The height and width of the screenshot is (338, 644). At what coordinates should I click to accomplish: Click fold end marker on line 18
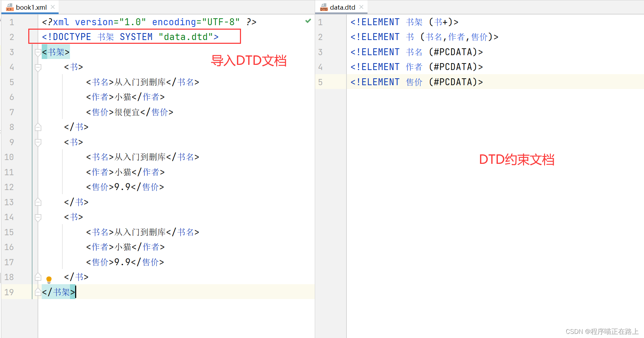(38, 277)
